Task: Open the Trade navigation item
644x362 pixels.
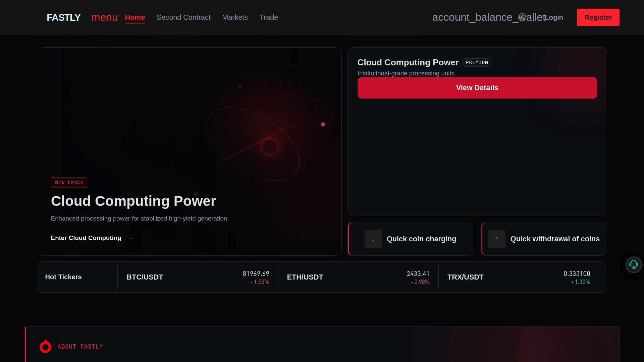Action: coord(269,17)
